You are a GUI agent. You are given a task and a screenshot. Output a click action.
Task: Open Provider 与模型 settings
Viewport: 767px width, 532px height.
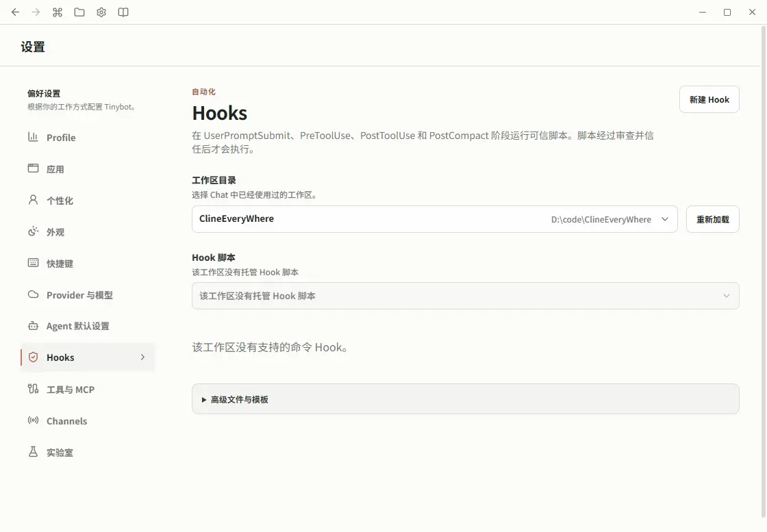(88, 295)
